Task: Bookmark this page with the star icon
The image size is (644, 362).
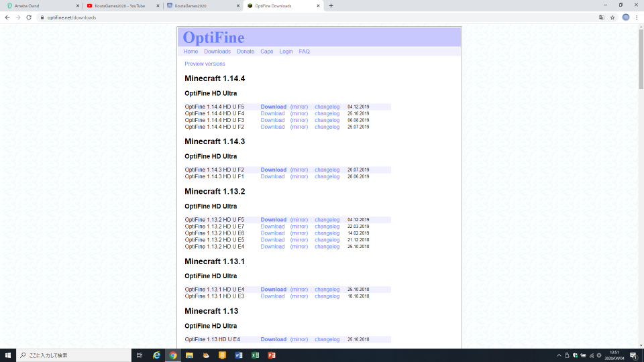Action: [x=612, y=17]
